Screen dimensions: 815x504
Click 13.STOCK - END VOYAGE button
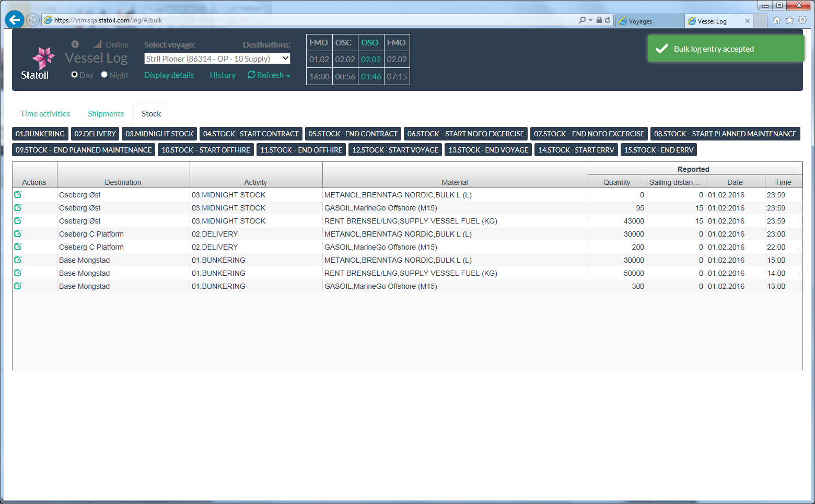[488, 150]
